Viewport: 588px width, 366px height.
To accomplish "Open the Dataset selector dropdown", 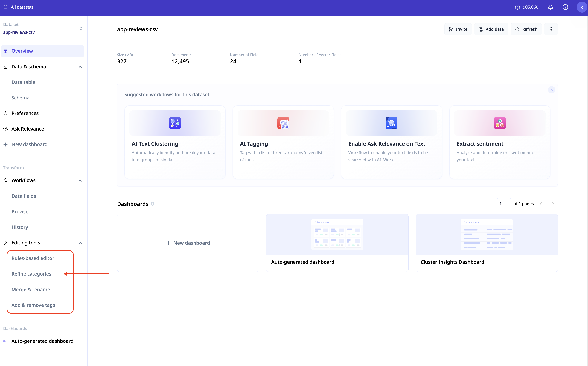I will pyautogui.click(x=80, y=28).
